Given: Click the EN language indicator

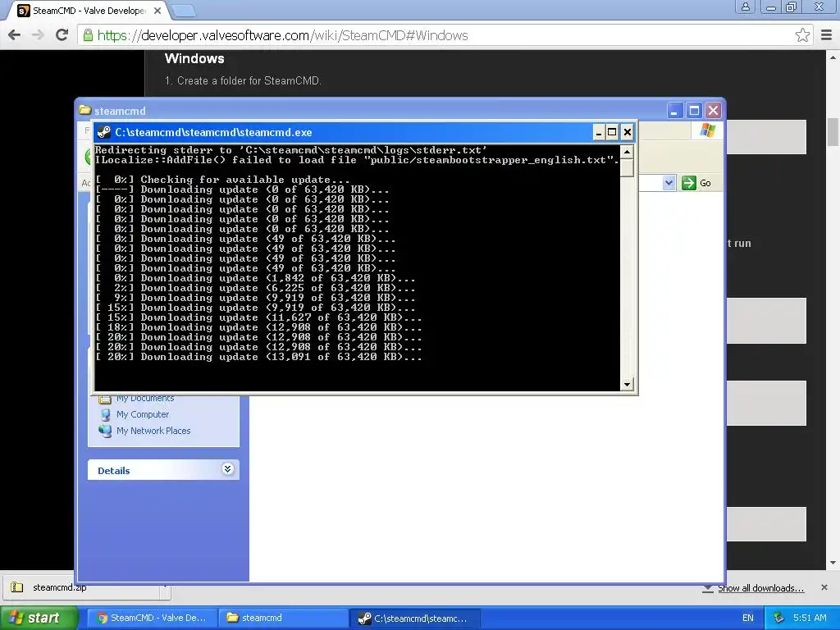Looking at the screenshot, I should point(748,618).
